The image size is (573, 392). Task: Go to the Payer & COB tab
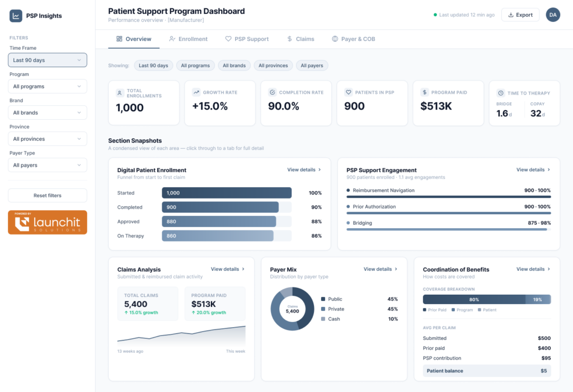353,39
